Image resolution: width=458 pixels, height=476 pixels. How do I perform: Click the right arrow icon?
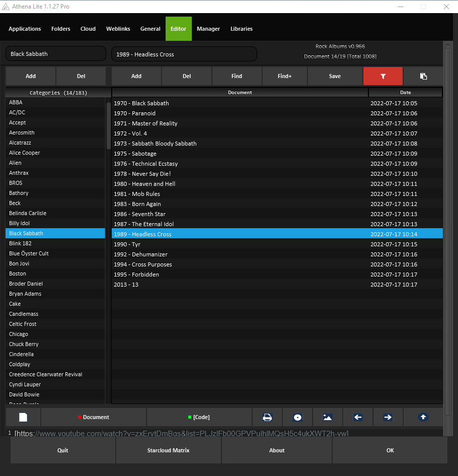[388, 417]
